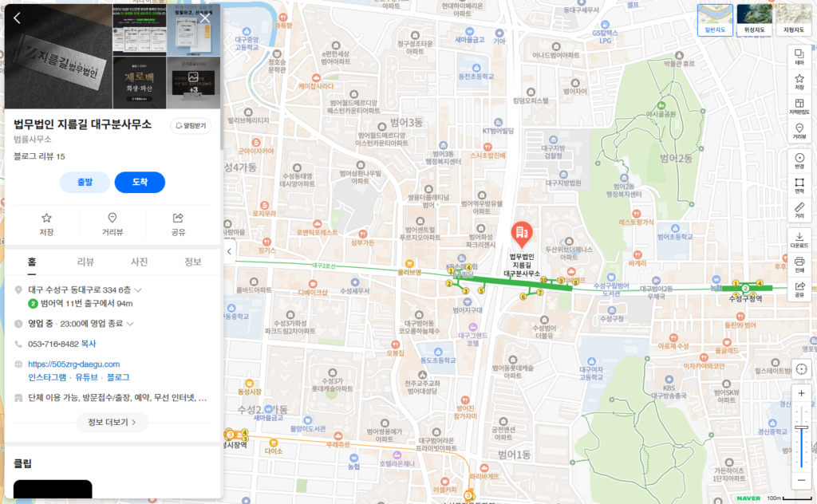Click the 테마 (theme) map tool icon
Viewport: 817px width, 504px height.
[x=799, y=57]
